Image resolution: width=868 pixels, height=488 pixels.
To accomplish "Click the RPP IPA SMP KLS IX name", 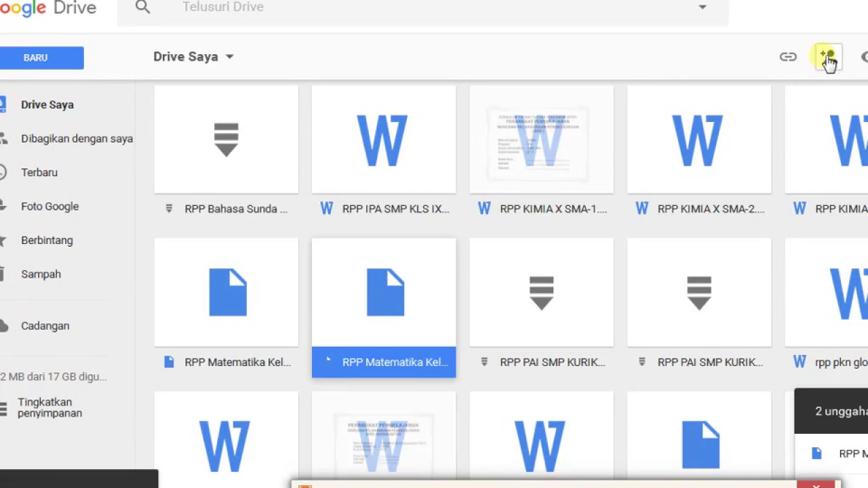I will coord(396,209).
